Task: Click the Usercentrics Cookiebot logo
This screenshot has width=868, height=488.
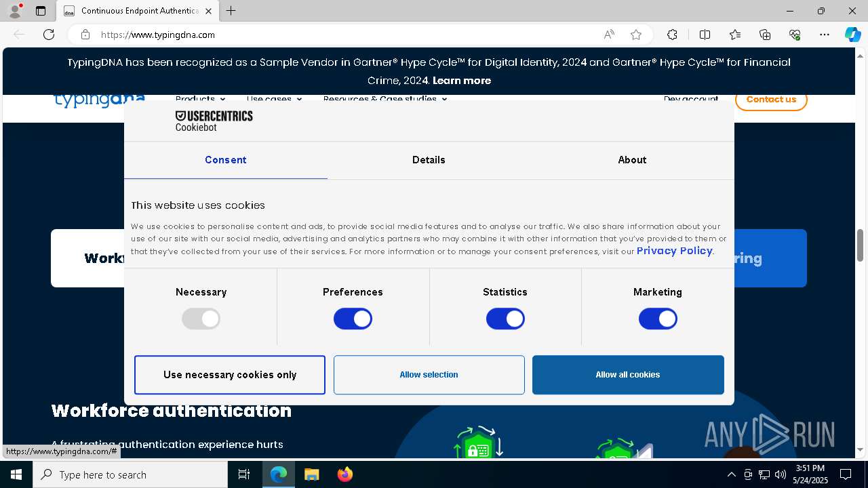Action: pos(214,121)
